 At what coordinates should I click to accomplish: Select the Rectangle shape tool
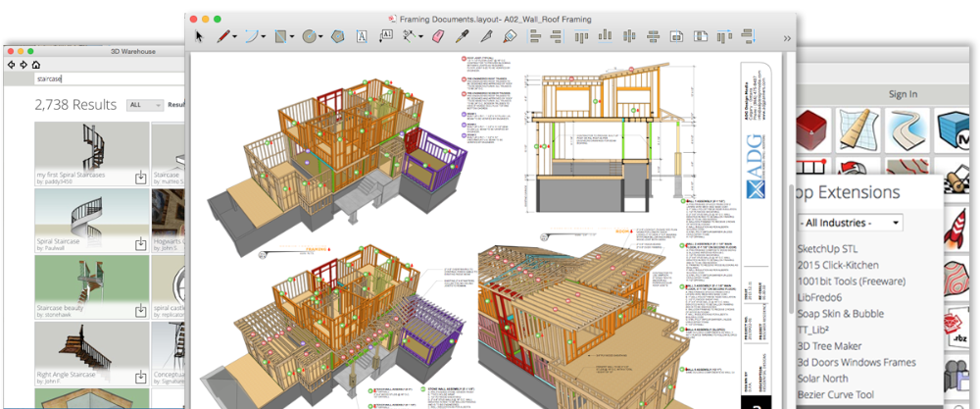point(280,36)
